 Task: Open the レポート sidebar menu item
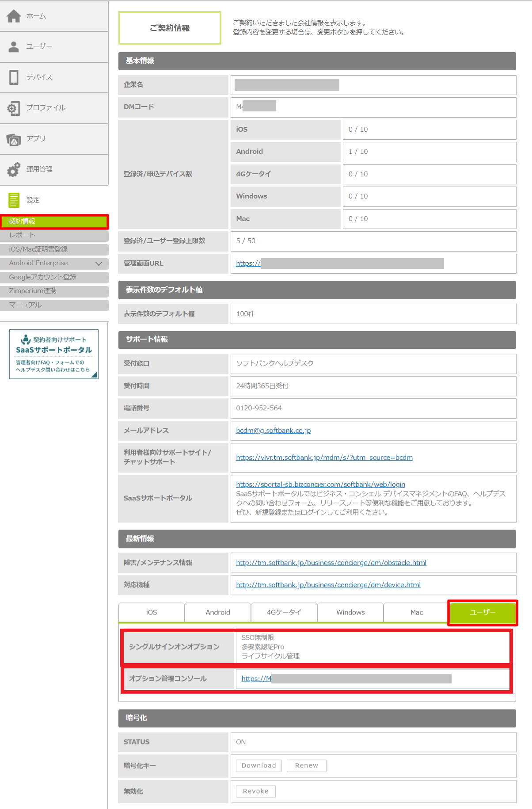22,235
